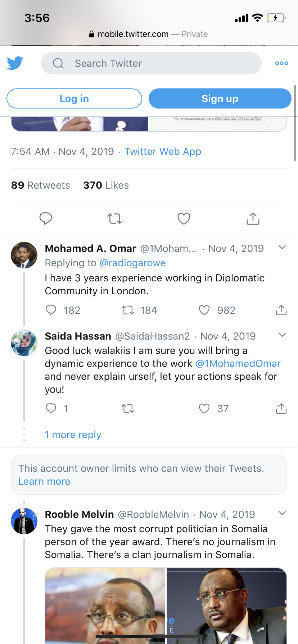Reply to Saida Hassan's tweet
Viewport: 298px width, 644px height.
point(51,409)
